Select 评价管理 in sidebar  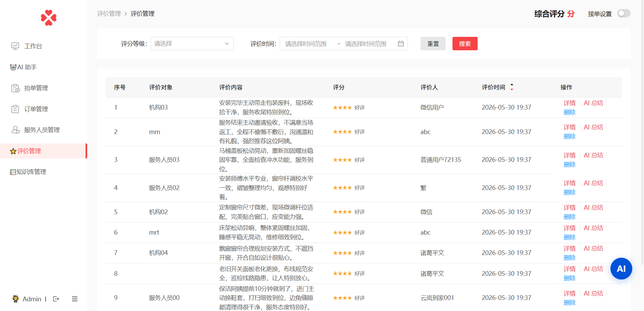click(x=44, y=151)
